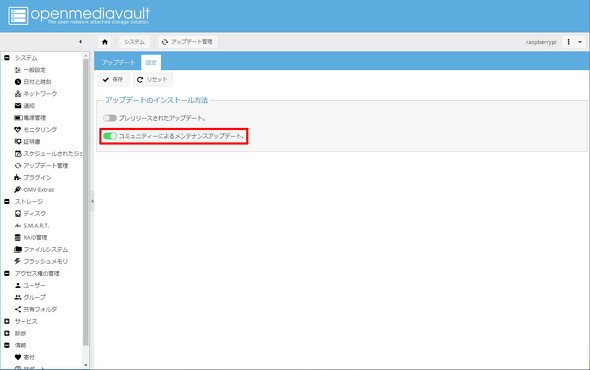
Task: Open OMV-Extras plug icon item
Action: tap(34, 189)
